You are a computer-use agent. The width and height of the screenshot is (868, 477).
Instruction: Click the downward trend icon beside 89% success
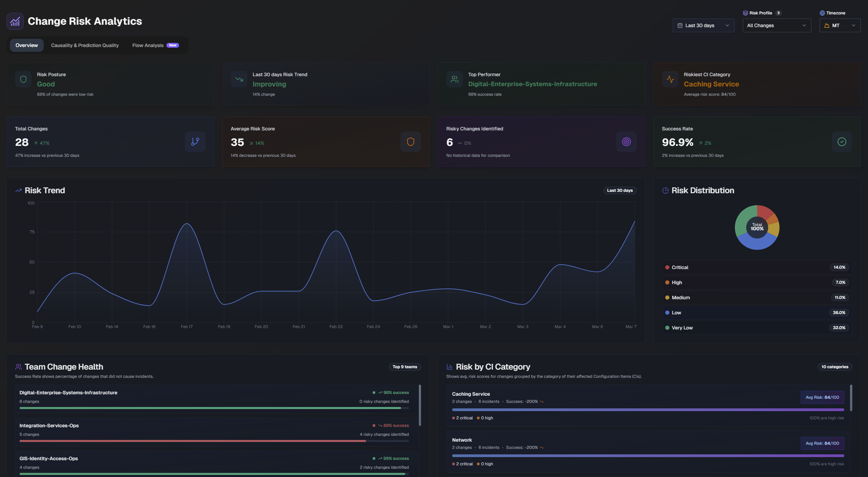(380, 426)
